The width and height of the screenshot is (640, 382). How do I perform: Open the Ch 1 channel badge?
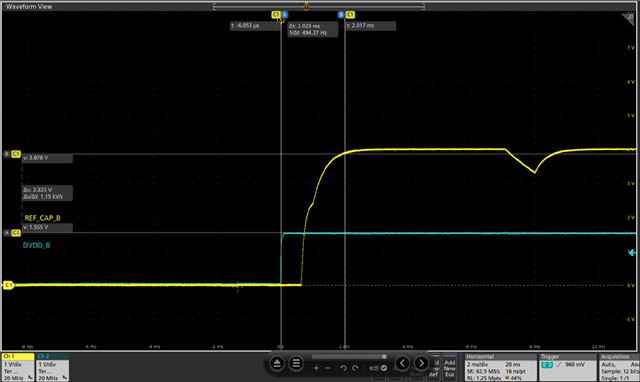pyautogui.click(x=18, y=367)
